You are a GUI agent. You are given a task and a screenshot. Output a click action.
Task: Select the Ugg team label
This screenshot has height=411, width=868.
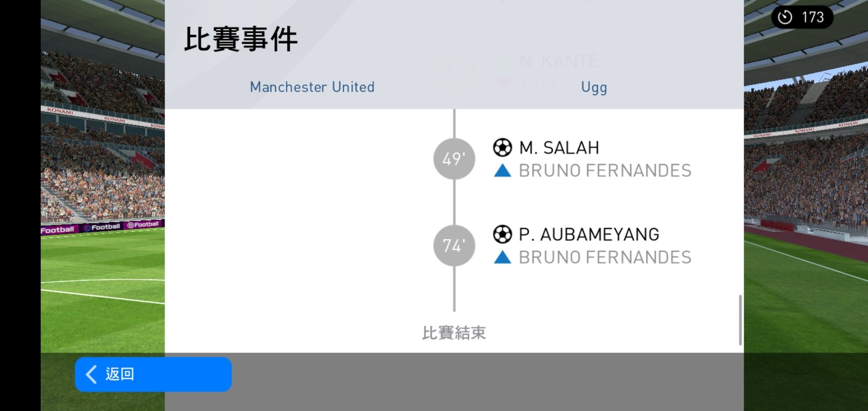click(594, 88)
